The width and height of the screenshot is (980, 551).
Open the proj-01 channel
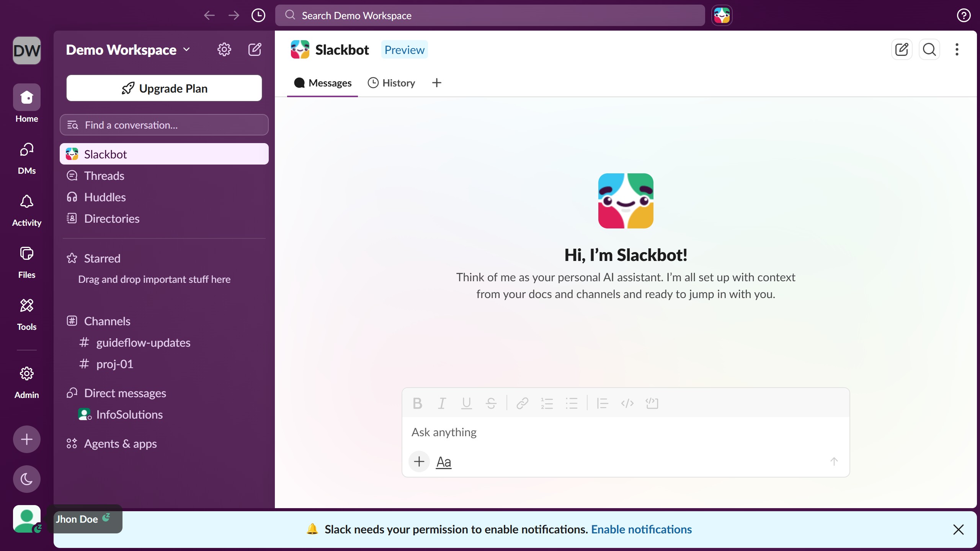164,364
